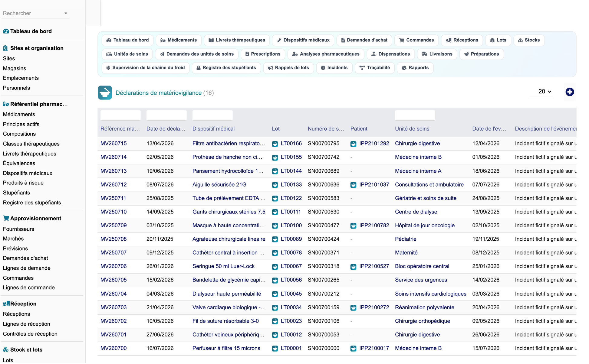This screenshot has width=589, height=364.
Task: Click lot icon beside LT00045
Action: [275, 294]
